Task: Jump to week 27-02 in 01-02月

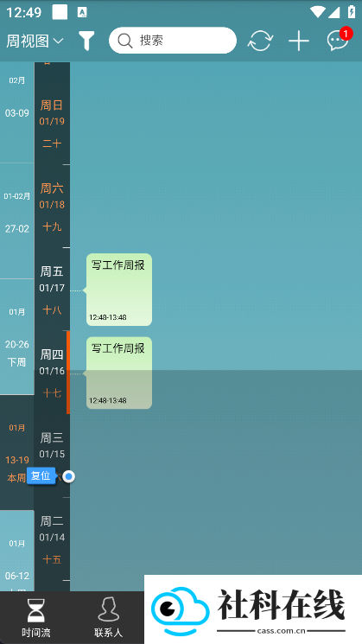Action: (16, 221)
